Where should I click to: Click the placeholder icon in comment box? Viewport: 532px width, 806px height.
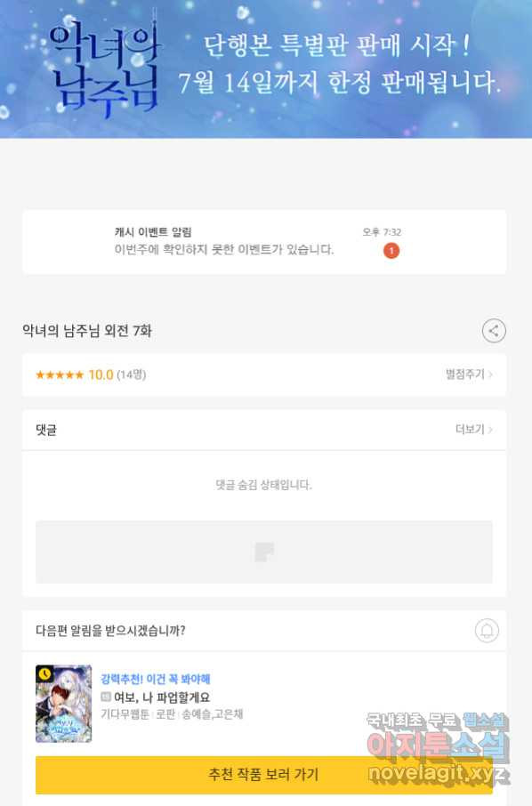pos(264,552)
